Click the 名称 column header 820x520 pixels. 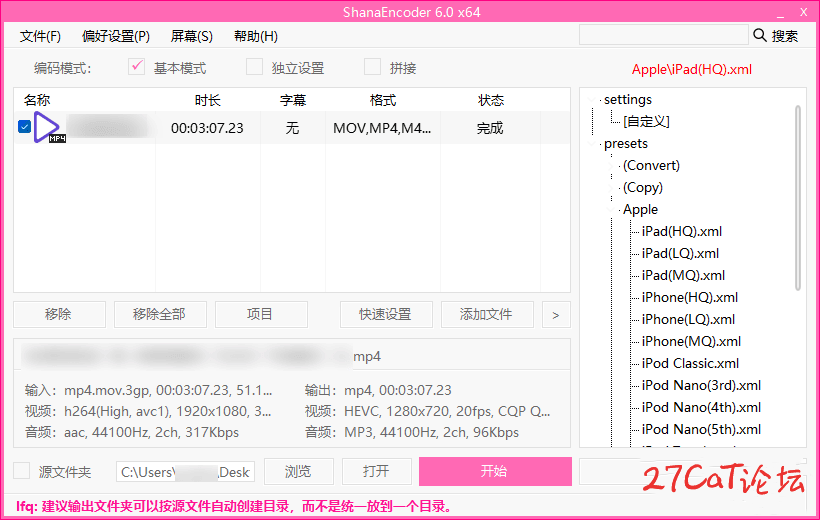(37, 100)
